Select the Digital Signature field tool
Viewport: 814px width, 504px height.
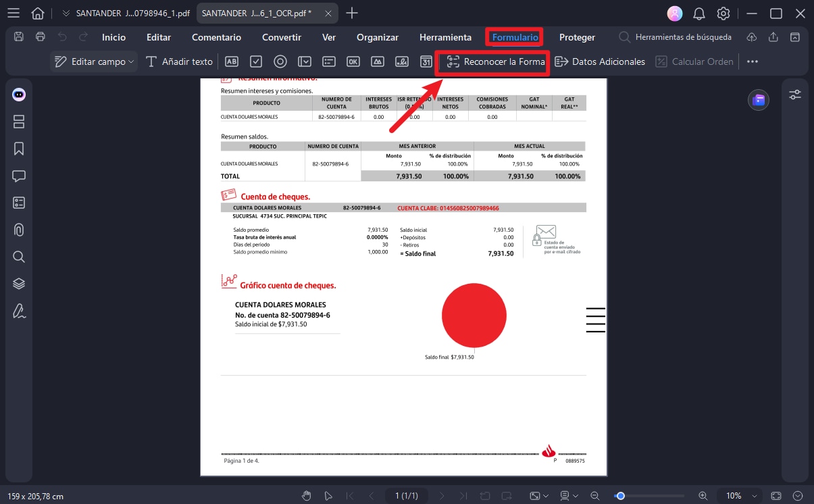(402, 61)
